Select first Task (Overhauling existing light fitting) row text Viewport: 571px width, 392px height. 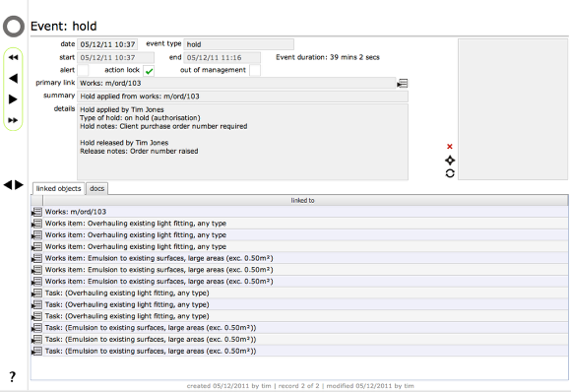[127, 293]
